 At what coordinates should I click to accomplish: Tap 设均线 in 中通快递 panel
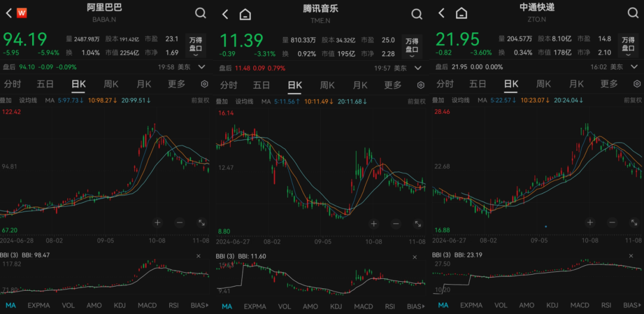460,100
